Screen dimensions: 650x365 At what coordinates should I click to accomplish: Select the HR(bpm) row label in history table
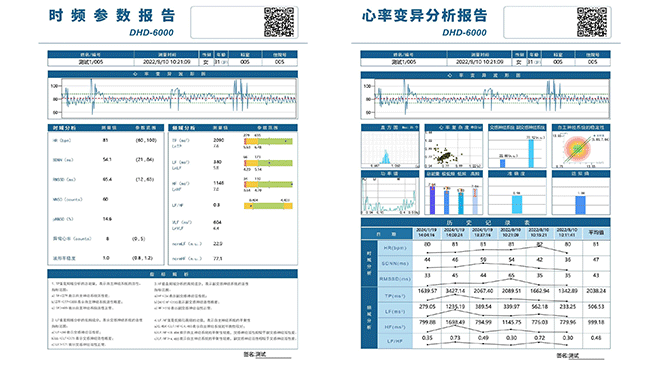(395, 248)
